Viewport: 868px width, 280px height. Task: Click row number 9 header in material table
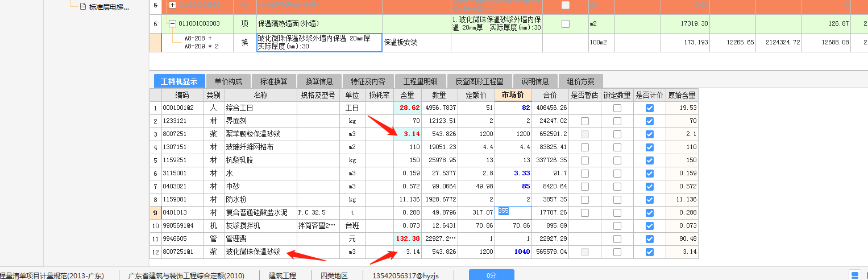coord(155,212)
